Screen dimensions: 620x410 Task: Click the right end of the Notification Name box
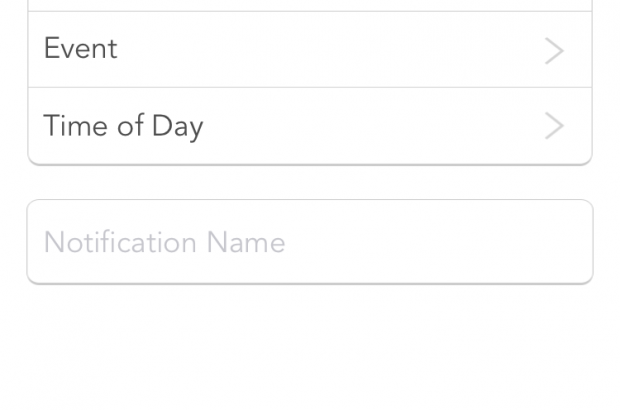[x=560, y=242]
